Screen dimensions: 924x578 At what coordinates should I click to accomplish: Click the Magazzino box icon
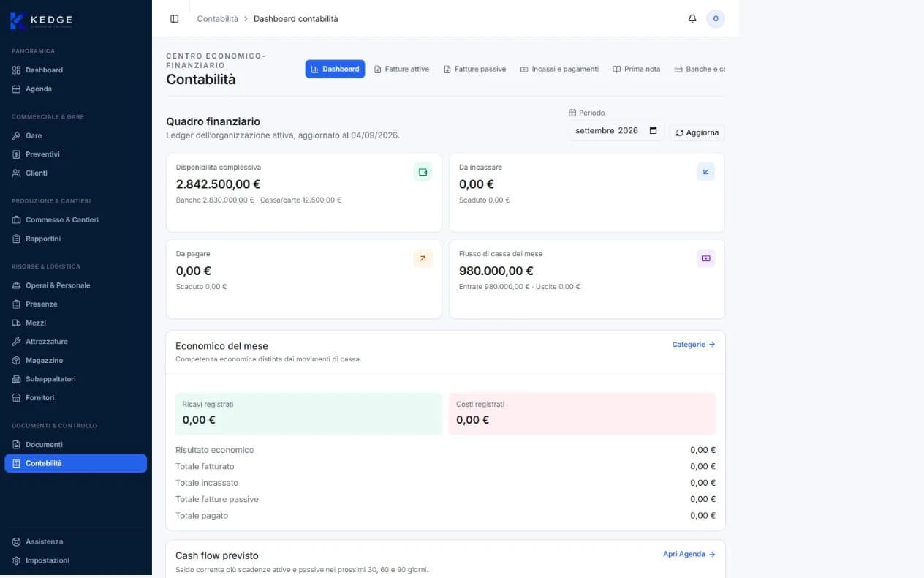[17, 361]
